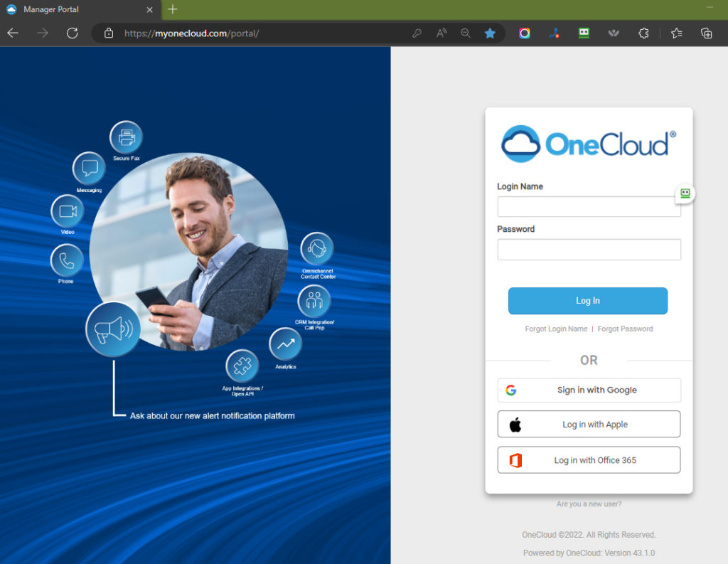Open the Extensions puzzle piece menu
This screenshot has height=564, width=728.
pyautogui.click(x=643, y=33)
